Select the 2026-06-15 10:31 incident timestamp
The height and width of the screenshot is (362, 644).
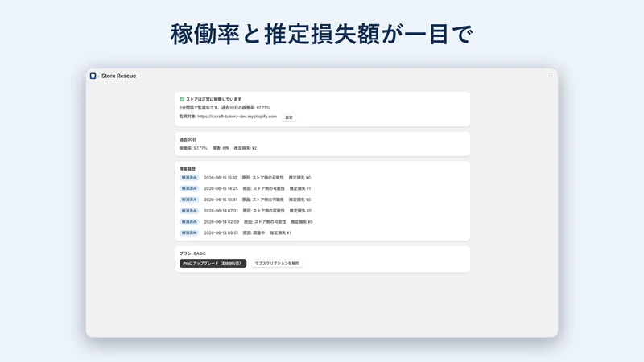pyautogui.click(x=221, y=200)
